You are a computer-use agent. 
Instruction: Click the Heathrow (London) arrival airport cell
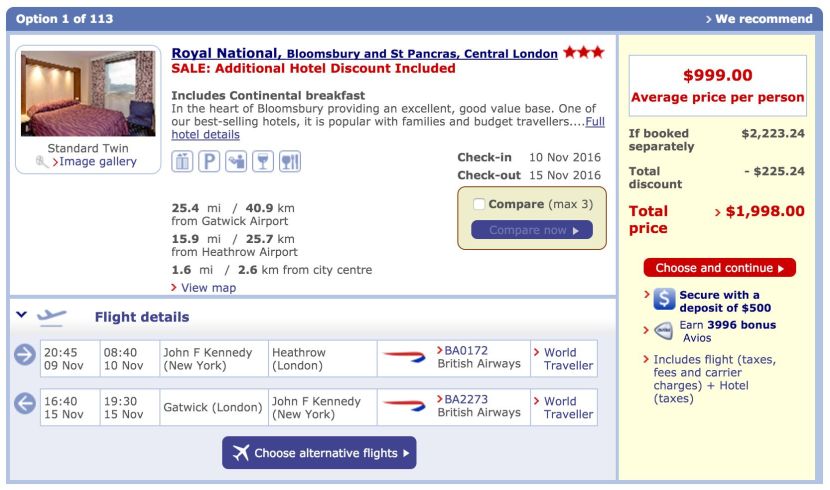(323, 359)
